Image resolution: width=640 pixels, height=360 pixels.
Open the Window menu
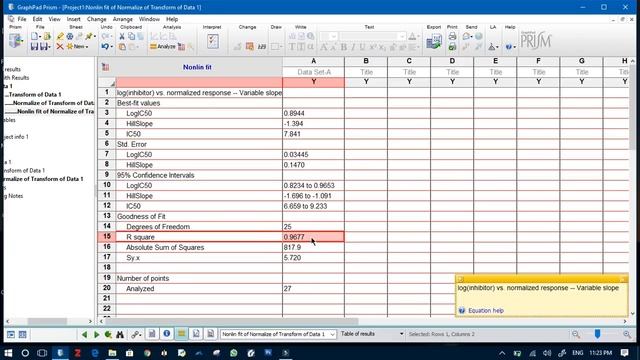point(149,19)
